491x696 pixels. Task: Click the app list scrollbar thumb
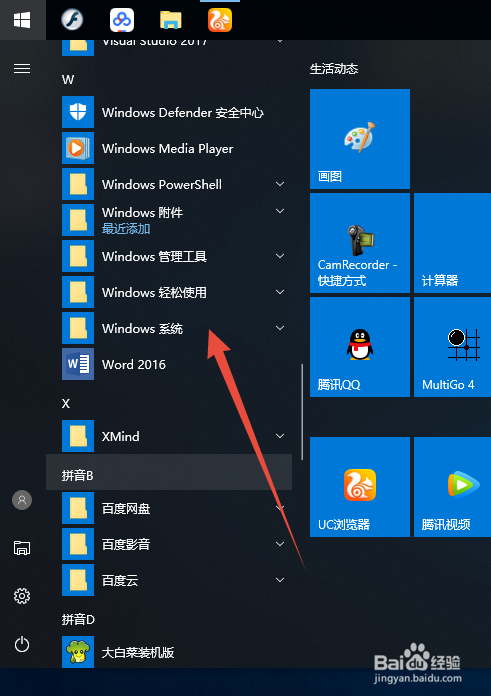[302, 412]
